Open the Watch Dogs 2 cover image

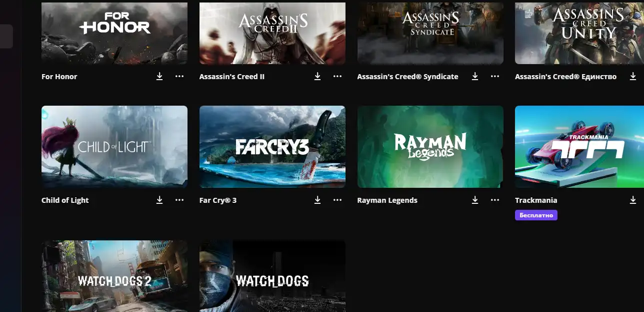(114, 276)
